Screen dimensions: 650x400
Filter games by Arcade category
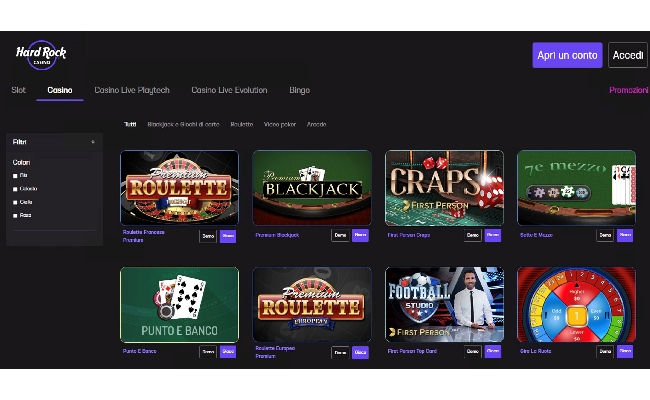316,124
